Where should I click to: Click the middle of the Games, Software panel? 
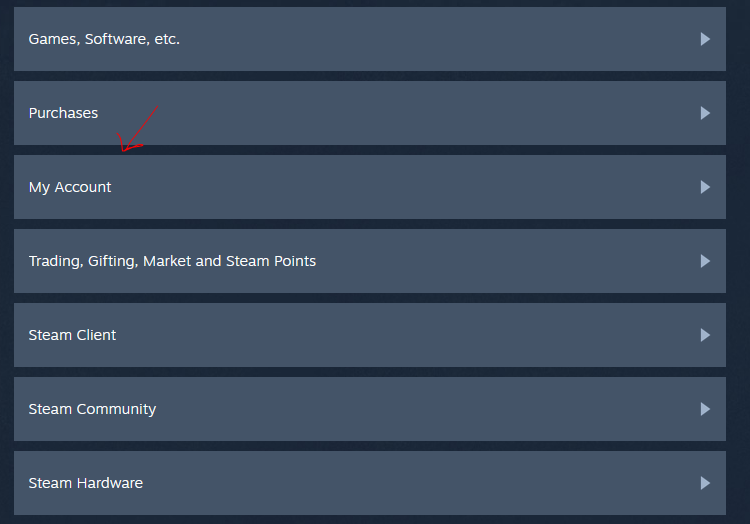(x=370, y=39)
